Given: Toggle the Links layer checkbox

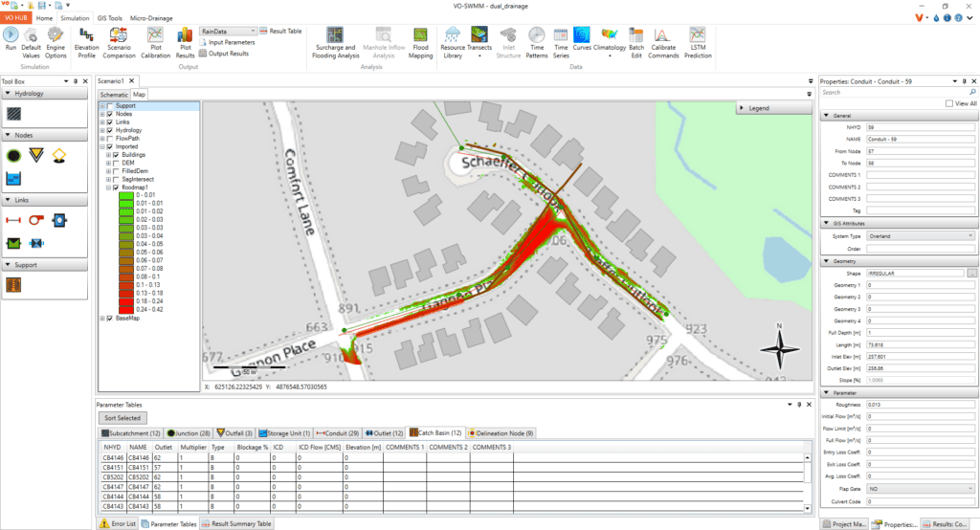Looking at the screenshot, I should pos(110,122).
